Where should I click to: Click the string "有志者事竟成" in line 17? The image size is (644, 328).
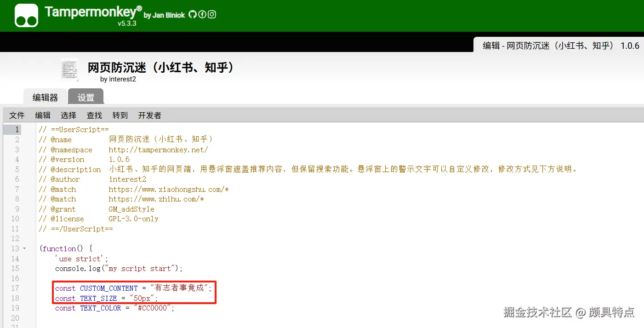(179, 288)
